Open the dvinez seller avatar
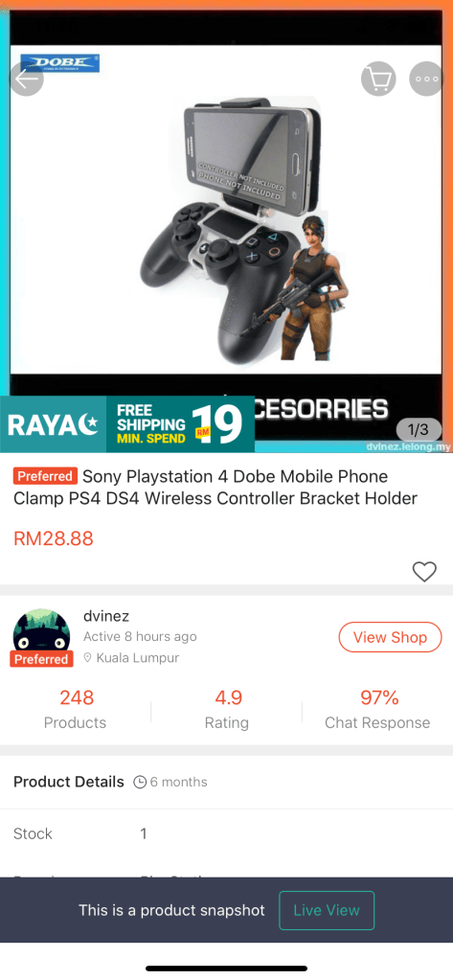 (x=41, y=636)
